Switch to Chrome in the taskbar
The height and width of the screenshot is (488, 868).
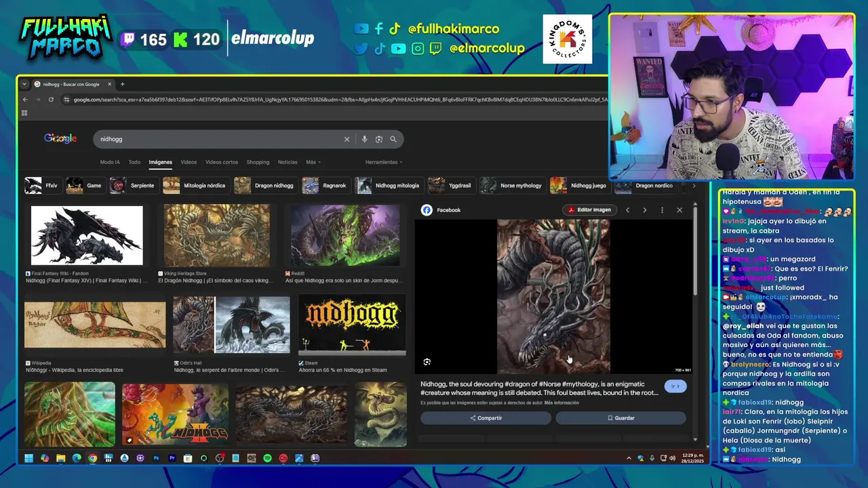pos(92,458)
